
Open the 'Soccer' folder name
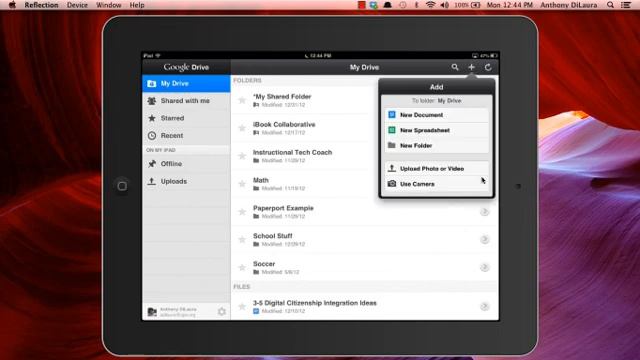pyautogui.click(x=264, y=264)
